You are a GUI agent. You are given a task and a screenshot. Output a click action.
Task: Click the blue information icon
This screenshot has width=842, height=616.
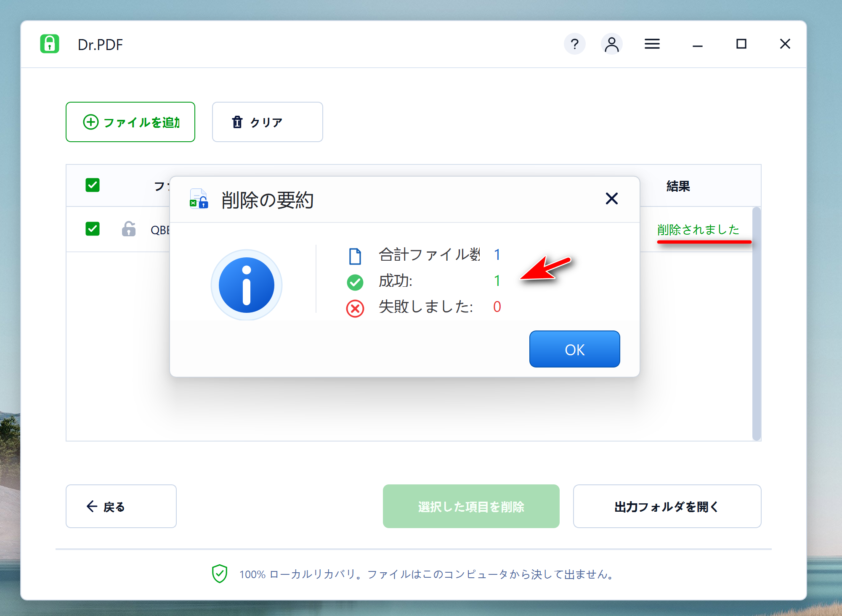tap(247, 285)
